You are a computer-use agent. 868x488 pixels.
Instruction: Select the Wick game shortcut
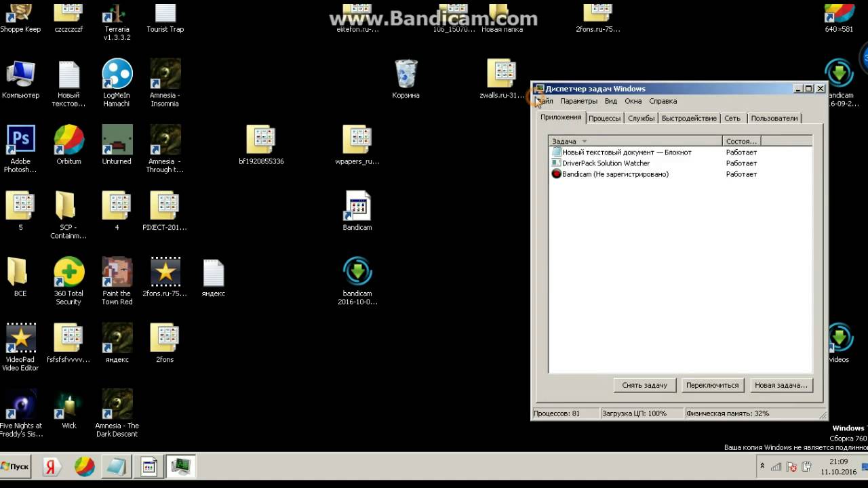coord(68,409)
